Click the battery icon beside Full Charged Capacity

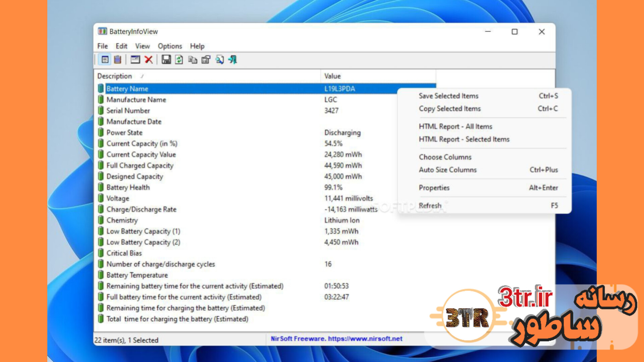pyautogui.click(x=101, y=165)
